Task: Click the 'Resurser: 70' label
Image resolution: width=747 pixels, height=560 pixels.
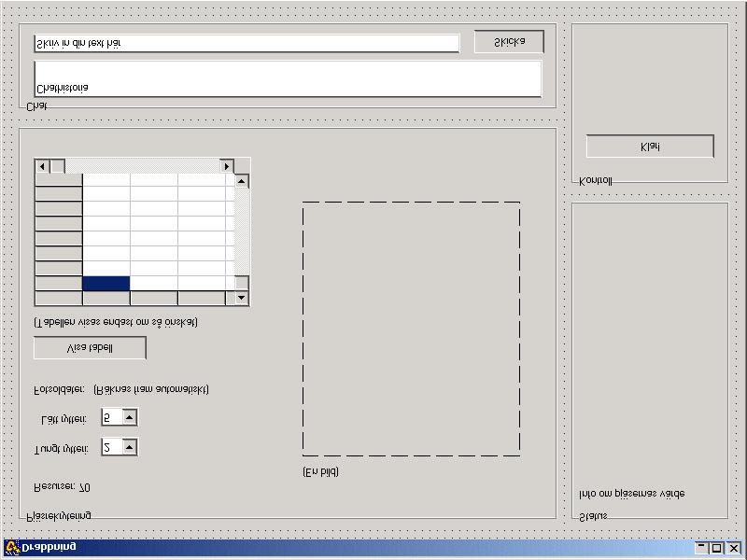Action: [62, 487]
